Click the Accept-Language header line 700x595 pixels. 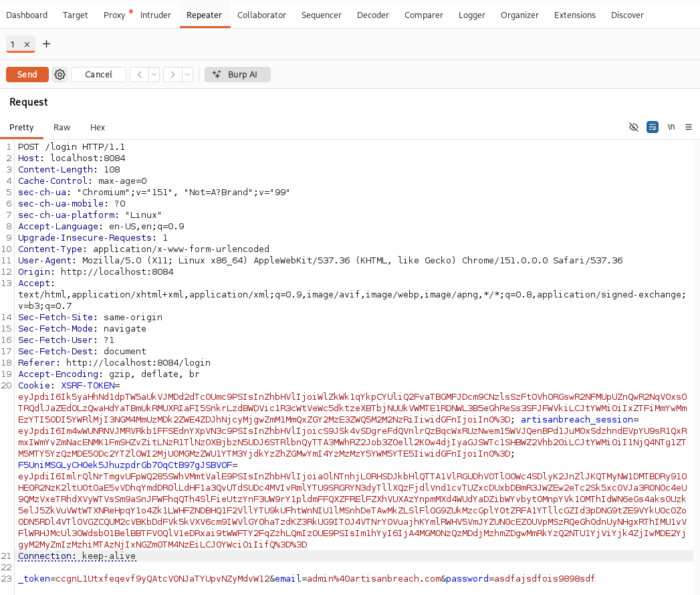[101, 227]
